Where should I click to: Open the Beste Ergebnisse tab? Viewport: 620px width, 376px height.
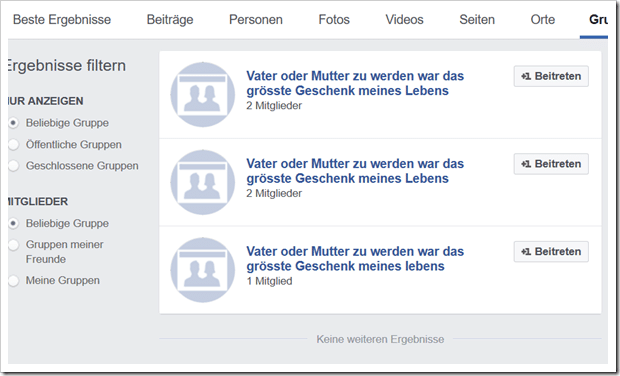pos(62,19)
